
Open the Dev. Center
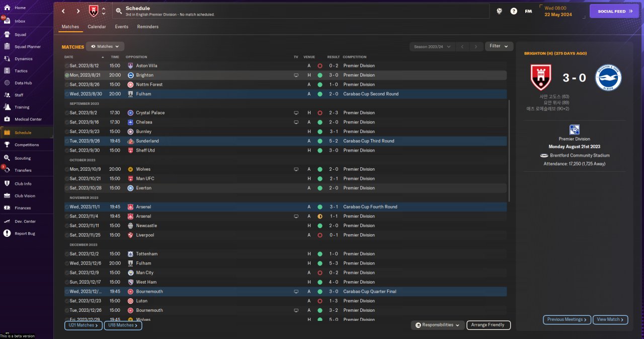(25, 222)
